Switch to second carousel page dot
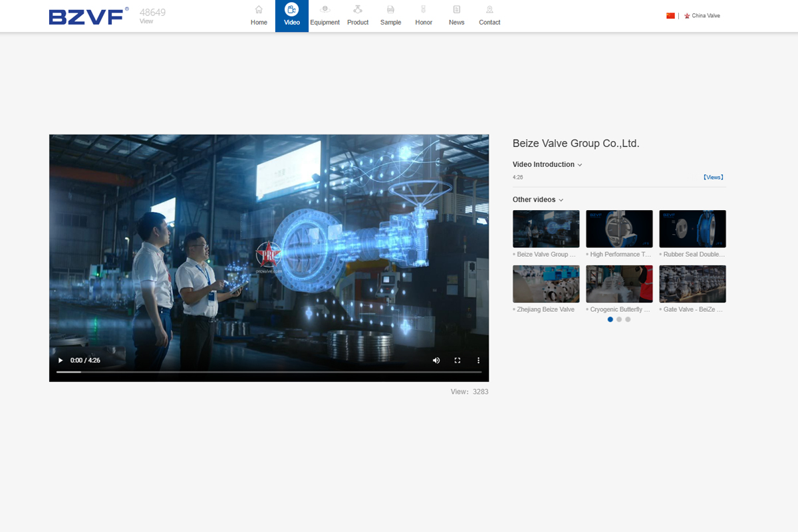 (x=619, y=319)
